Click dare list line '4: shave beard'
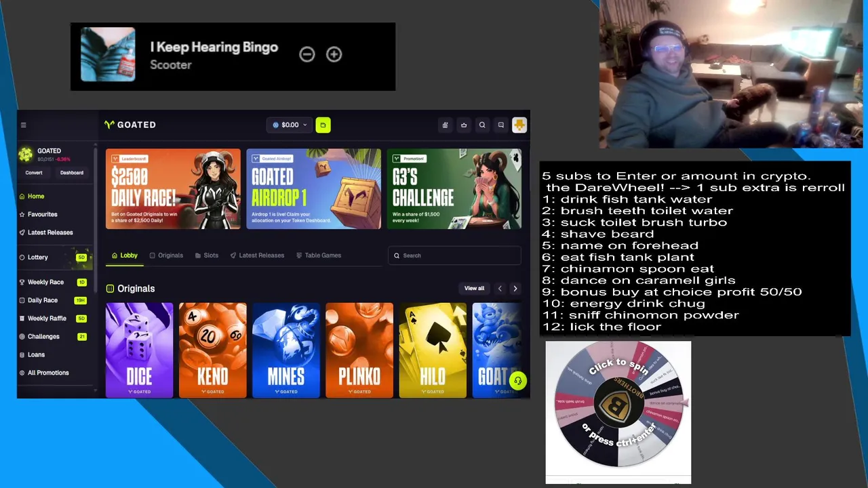 (x=597, y=234)
